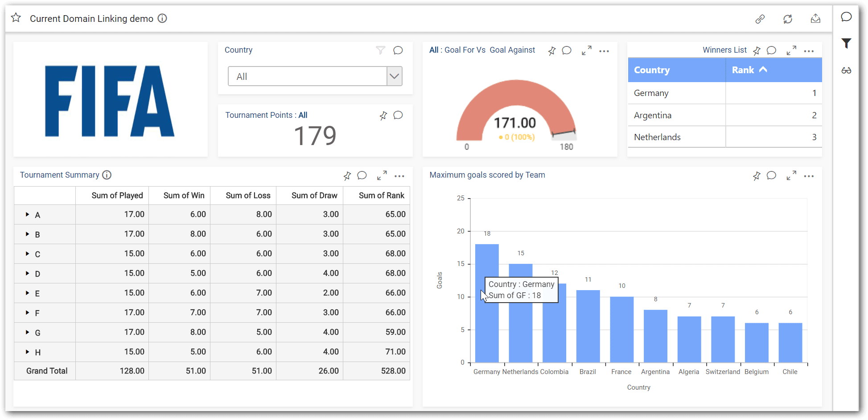Click the gauge value 171.00
Screen dimensions: 868x420
tap(515, 123)
